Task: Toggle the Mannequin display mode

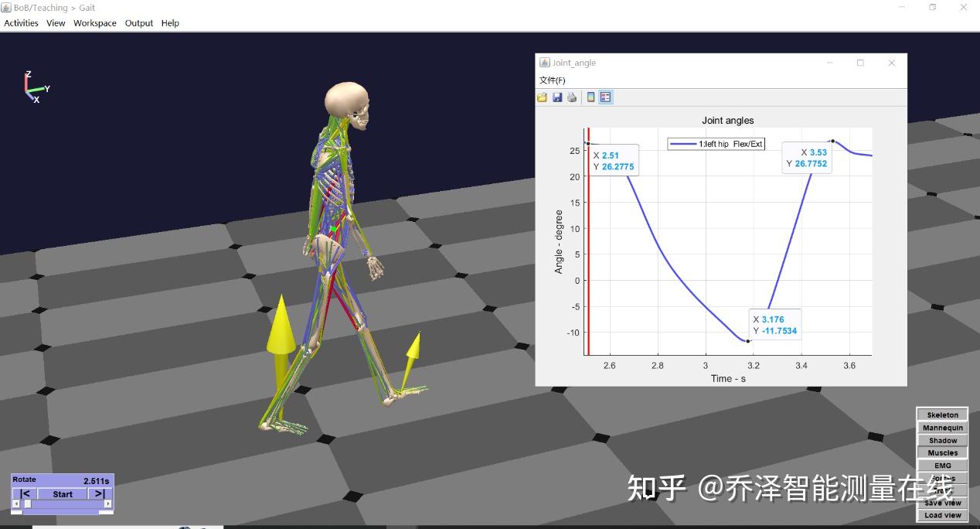Action: 941,427
